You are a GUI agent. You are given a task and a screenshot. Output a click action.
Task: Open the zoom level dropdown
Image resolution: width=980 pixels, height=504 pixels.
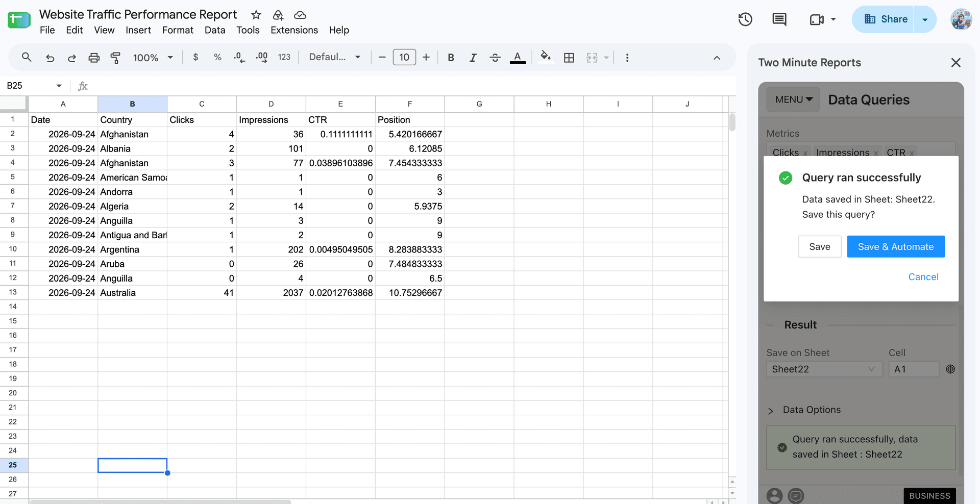(x=153, y=58)
